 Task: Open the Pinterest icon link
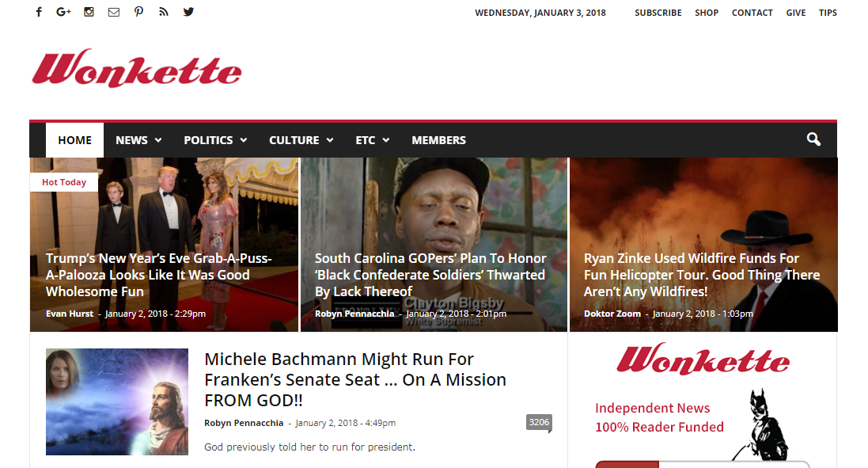[x=139, y=12]
